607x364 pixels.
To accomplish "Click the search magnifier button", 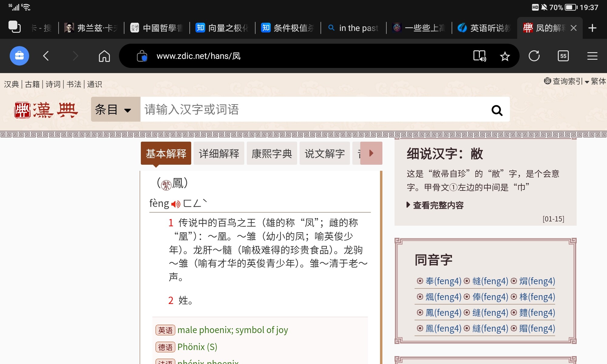I will click(497, 110).
